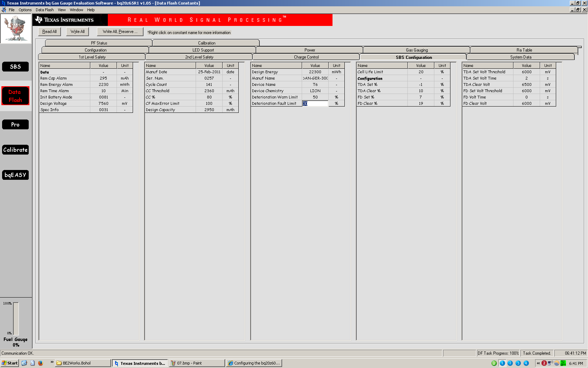This screenshot has width=588, height=368.
Task: Click the Texas Instruments logo banner
Action: (70, 20)
